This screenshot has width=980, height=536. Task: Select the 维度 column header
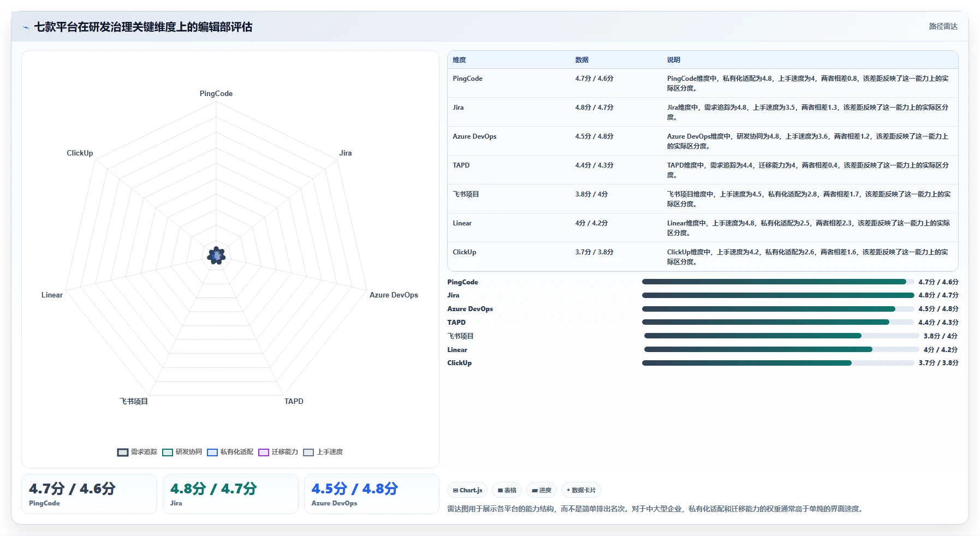459,60
